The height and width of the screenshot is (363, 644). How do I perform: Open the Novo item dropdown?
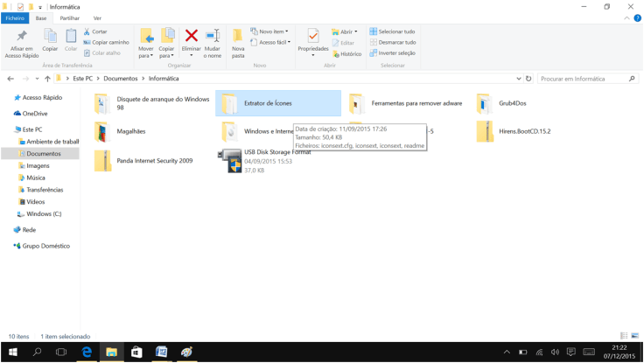[x=269, y=31]
